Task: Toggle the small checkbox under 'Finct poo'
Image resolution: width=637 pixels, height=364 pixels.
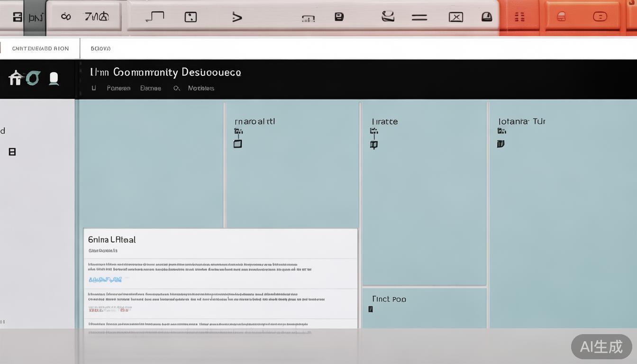Action: coord(371,309)
